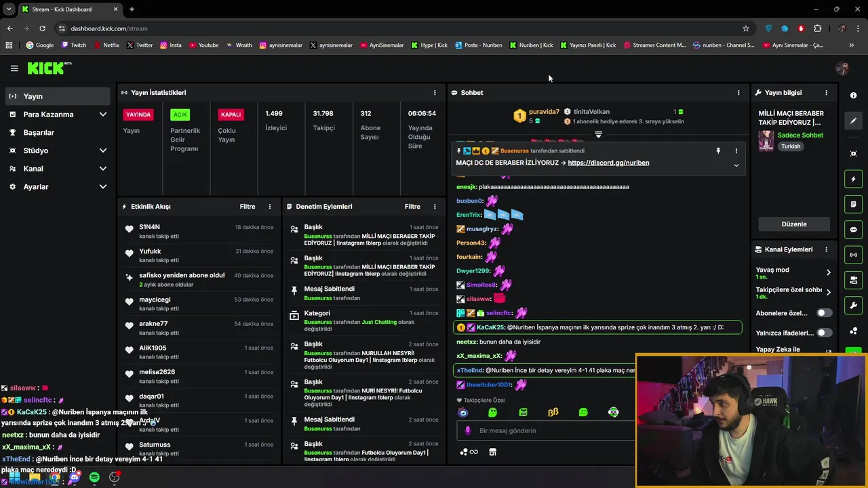
Task: Open the Hype | Kick bookmark
Action: tap(429, 45)
